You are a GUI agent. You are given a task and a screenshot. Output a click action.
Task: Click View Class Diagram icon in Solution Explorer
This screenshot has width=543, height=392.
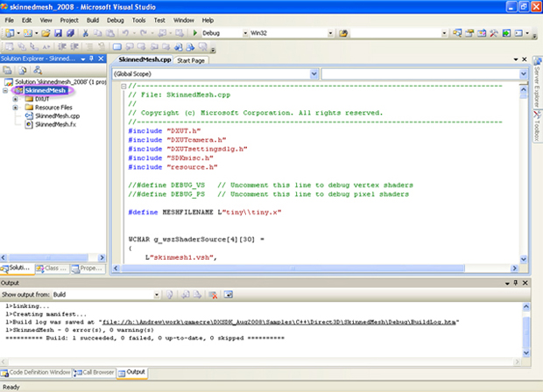[38, 71]
